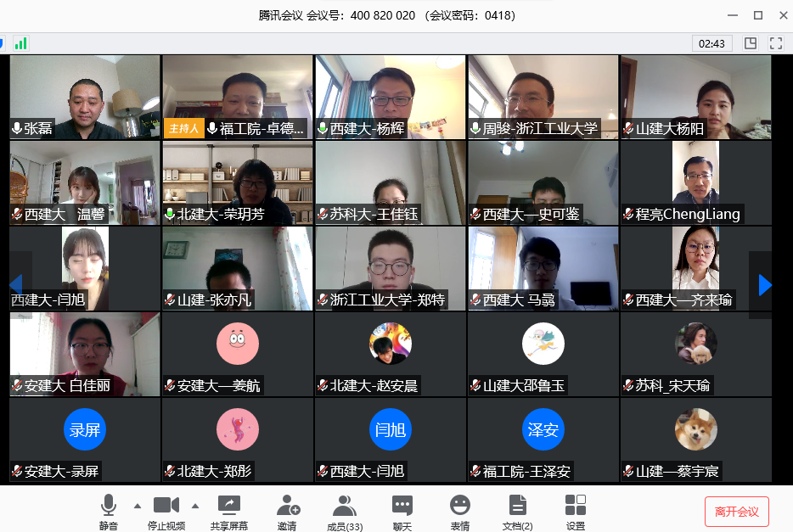Click the 02:43 meeting timer

pyautogui.click(x=711, y=43)
